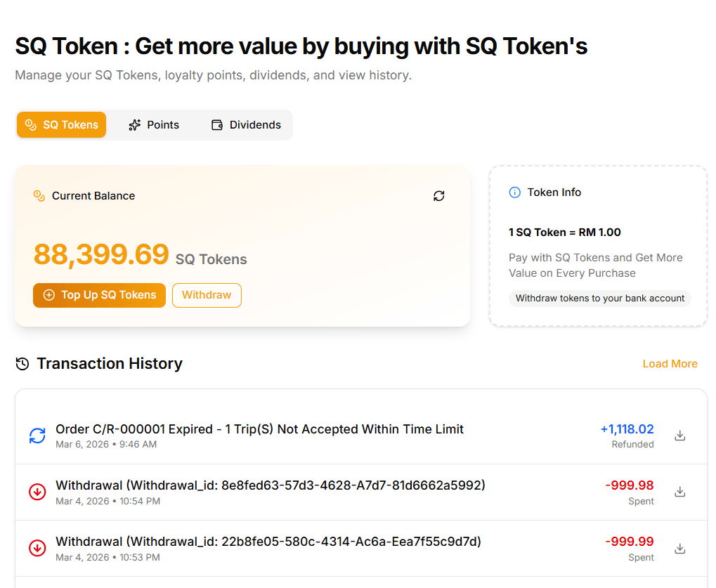Switch to the Points tab

point(154,124)
